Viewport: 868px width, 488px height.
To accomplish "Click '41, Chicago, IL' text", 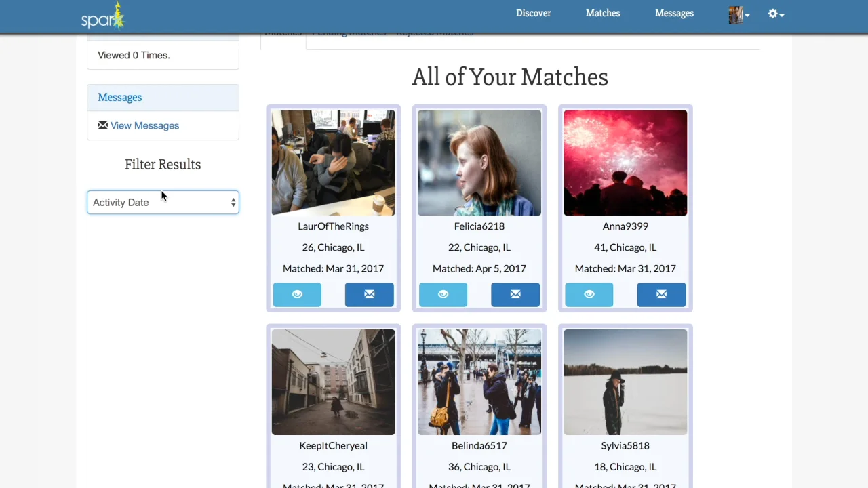I will [x=625, y=247].
